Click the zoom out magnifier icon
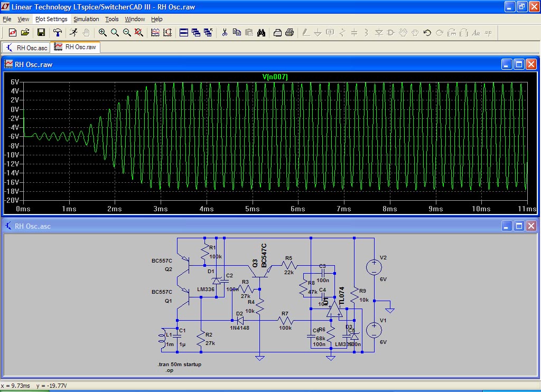Image resolution: width=541 pixels, height=392 pixels. [x=127, y=33]
